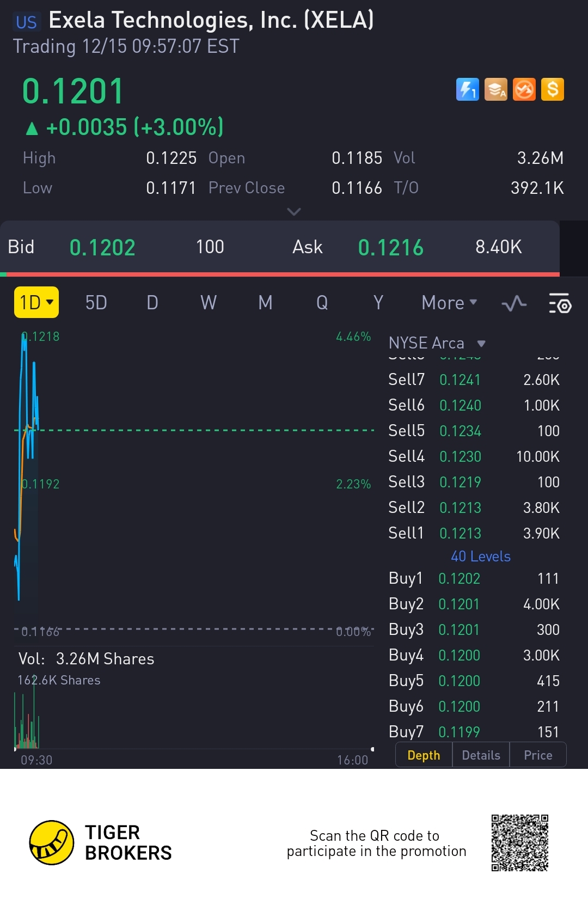Tap the +0.0035 (+3.00%) change
This screenshot has width=588, height=917.
click(125, 127)
